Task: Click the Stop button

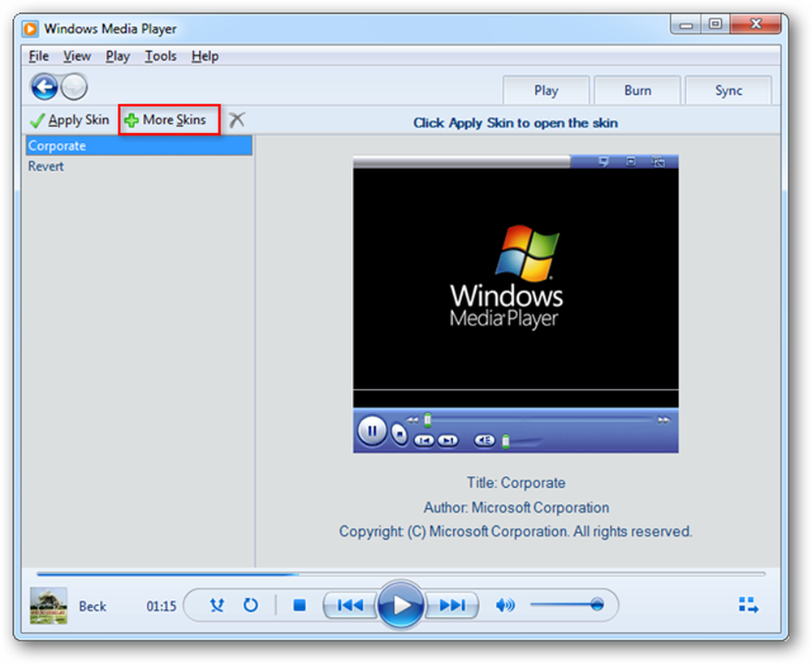Action: coord(300,605)
